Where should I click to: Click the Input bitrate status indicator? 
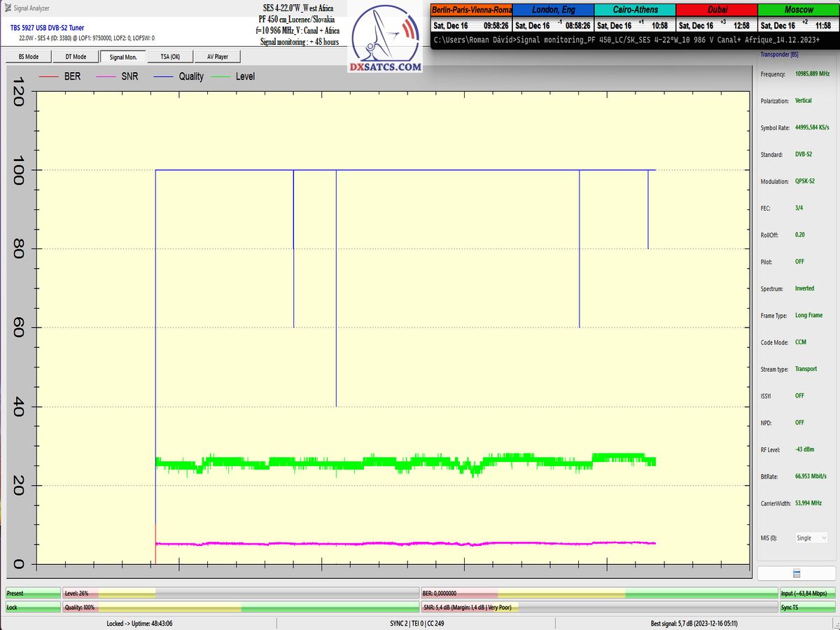click(807, 594)
